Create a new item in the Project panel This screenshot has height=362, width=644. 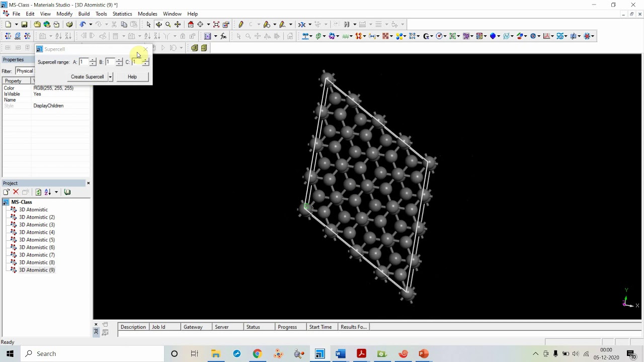(x=6, y=192)
